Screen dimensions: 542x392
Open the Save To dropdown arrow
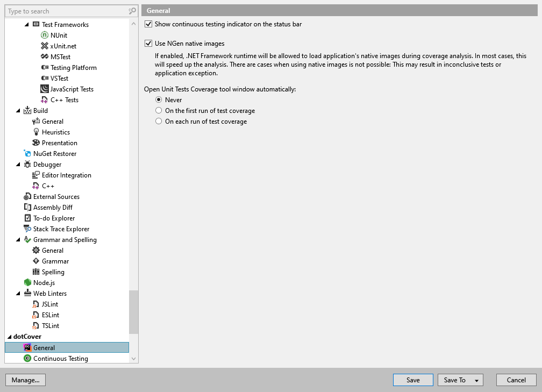476,380
